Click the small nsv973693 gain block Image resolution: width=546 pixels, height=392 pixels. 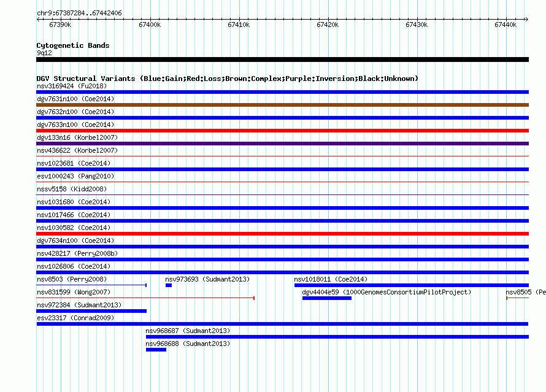[169, 285]
